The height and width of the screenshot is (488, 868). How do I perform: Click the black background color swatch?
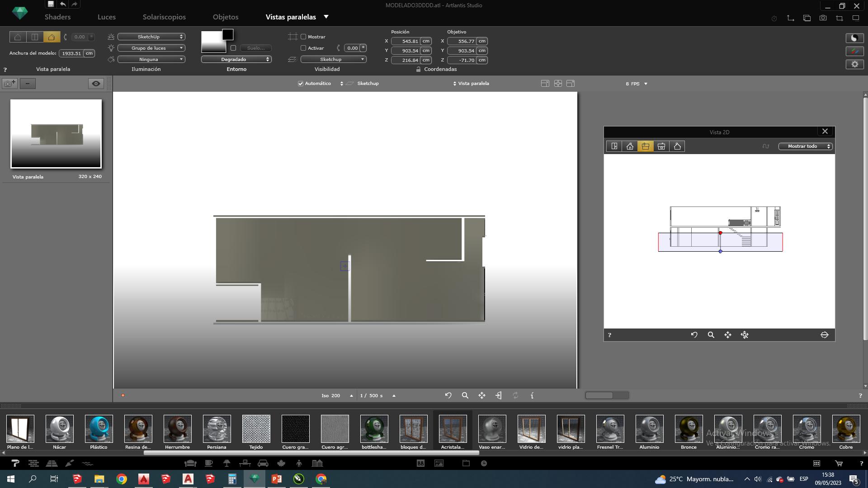coord(228,34)
